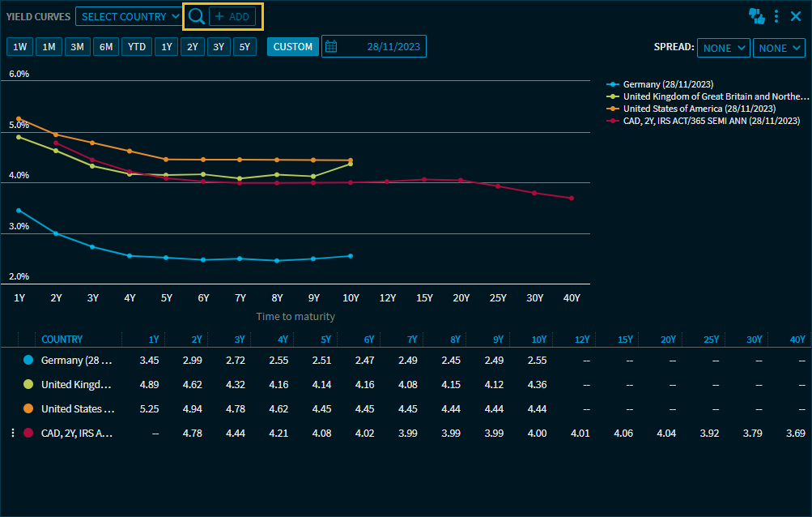Screen dimensions: 812x517
Task: Open the Select Country dropdown
Action: (130, 16)
